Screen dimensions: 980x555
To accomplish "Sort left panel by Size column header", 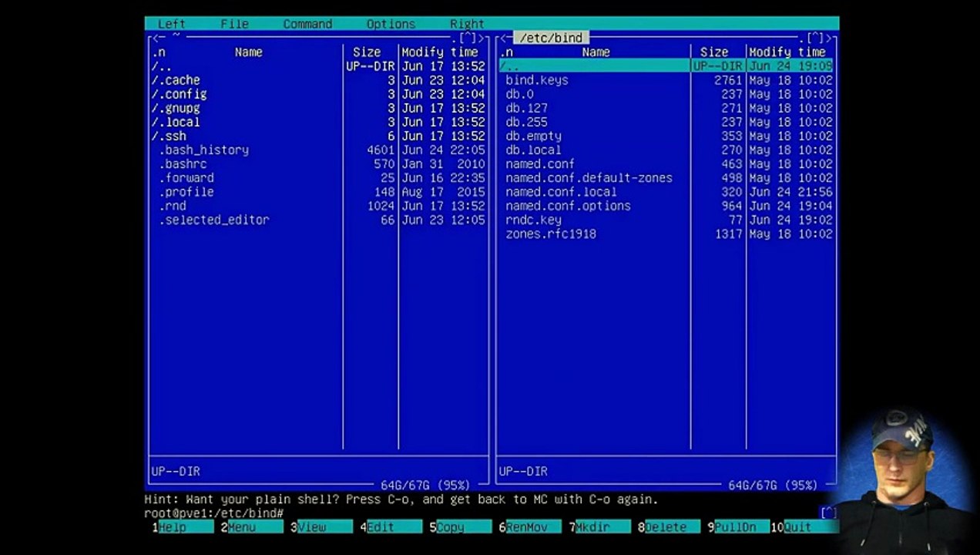I will coord(367,52).
